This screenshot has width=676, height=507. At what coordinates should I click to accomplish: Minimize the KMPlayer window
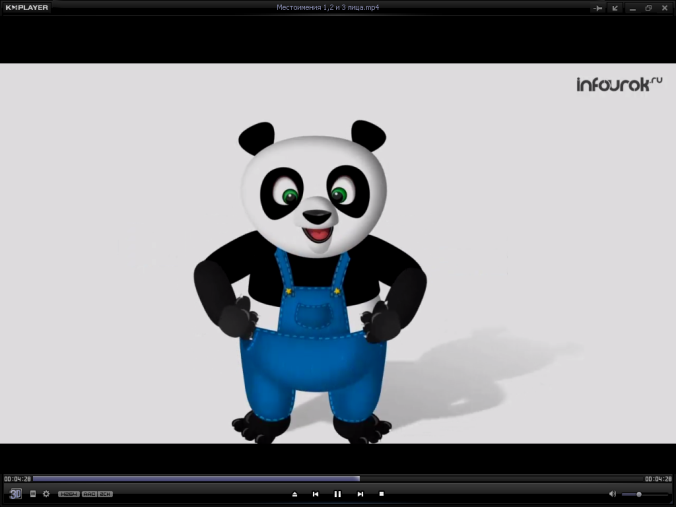632,8
